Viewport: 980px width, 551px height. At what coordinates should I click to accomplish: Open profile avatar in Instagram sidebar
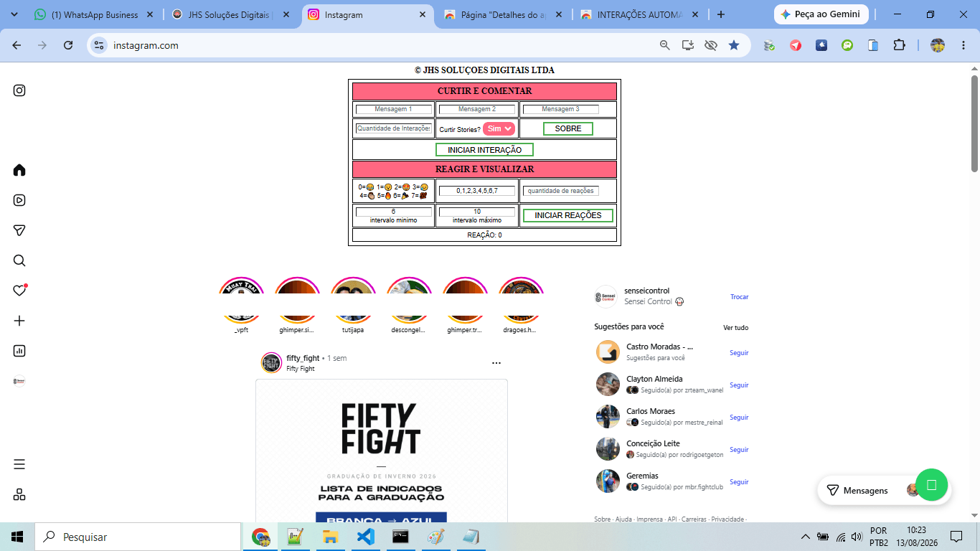click(x=19, y=381)
